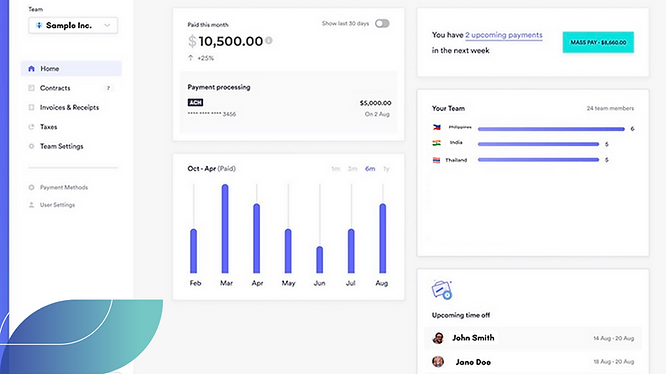666x374 pixels.
Task: Open John Smith's time off entry
Action: coord(533,338)
